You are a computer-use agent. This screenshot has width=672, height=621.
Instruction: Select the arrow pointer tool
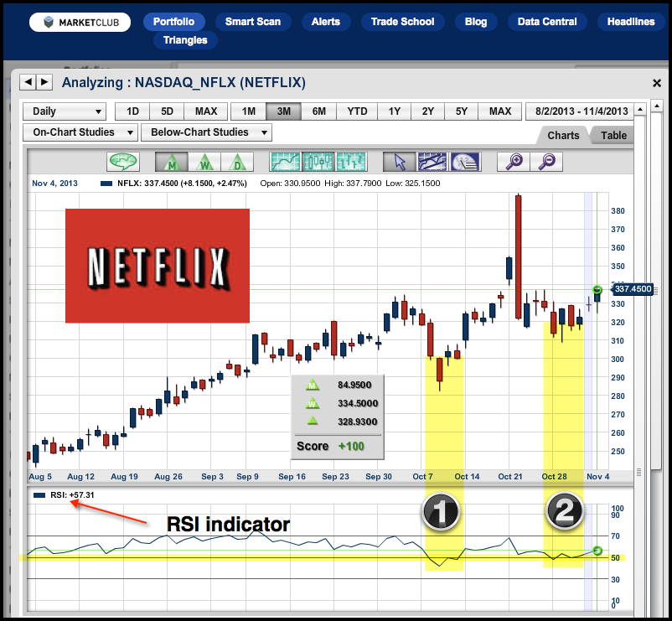pos(400,162)
